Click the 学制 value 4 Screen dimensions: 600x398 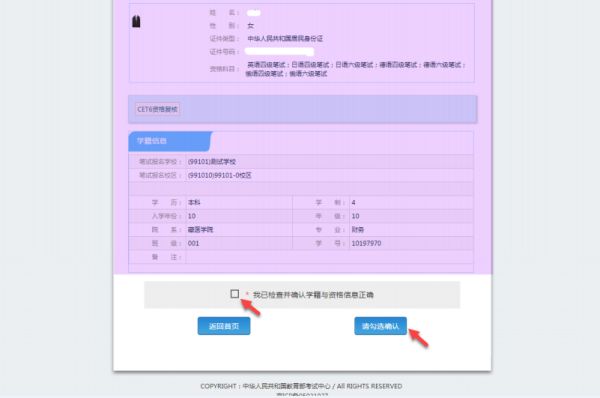354,202
